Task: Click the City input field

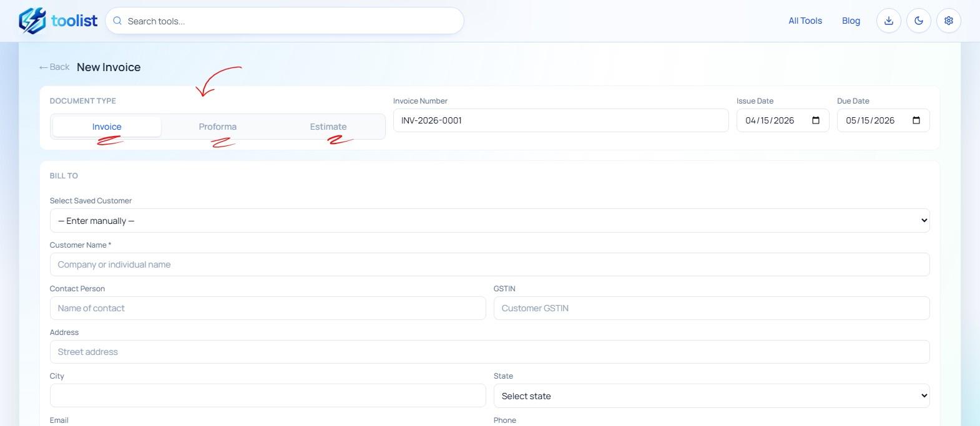Action: [x=268, y=395]
